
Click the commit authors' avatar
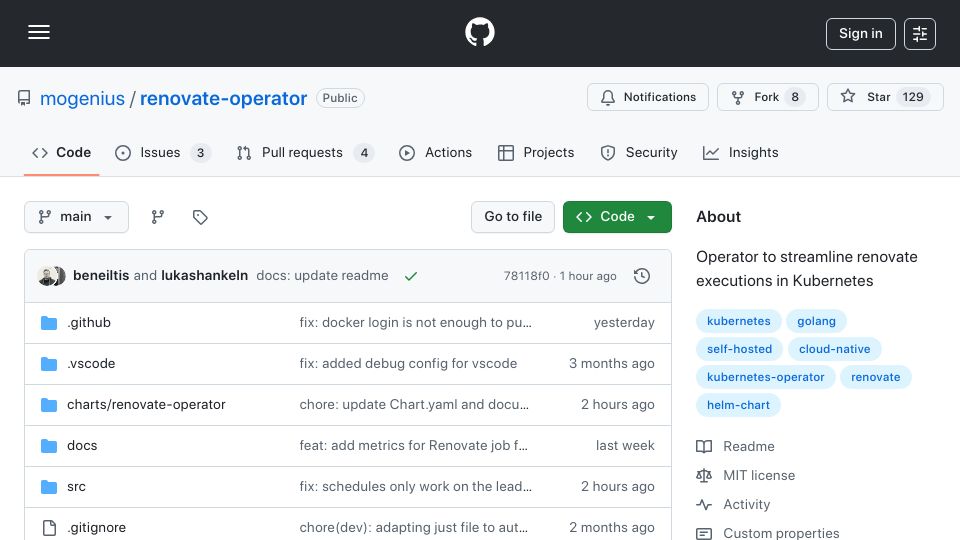(x=51, y=276)
